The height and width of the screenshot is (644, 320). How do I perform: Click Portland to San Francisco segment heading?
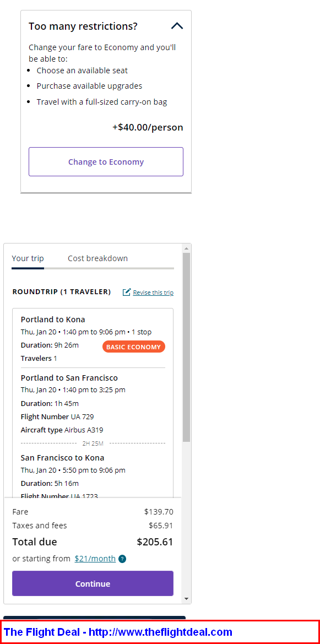pyautogui.click(x=69, y=377)
